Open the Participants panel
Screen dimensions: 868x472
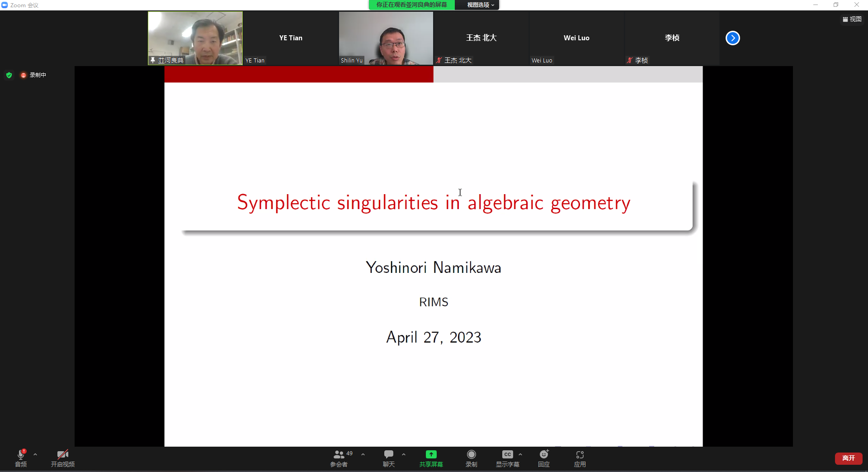pyautogui.click(x=339, y=455)
